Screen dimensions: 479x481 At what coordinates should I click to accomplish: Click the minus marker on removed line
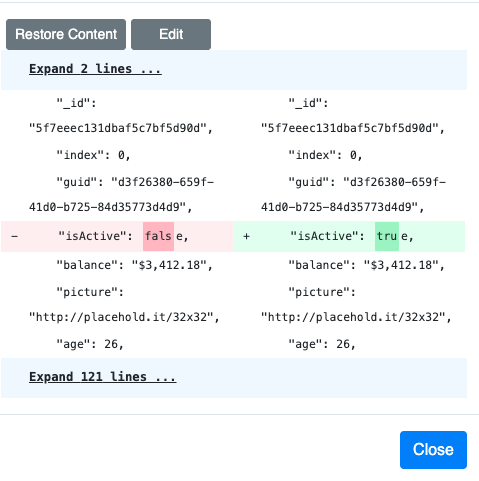tap(14, 236)
